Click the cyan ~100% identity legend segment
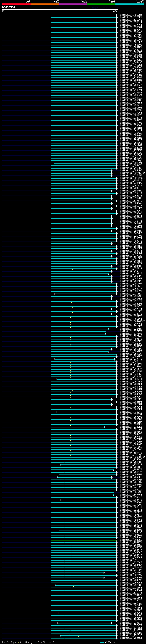 pos(130,4)
